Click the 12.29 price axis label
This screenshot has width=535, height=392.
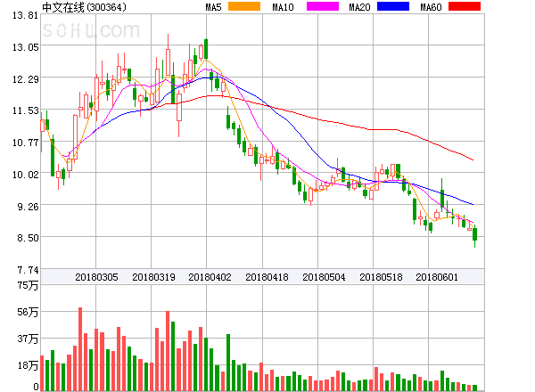pos(25,79)
